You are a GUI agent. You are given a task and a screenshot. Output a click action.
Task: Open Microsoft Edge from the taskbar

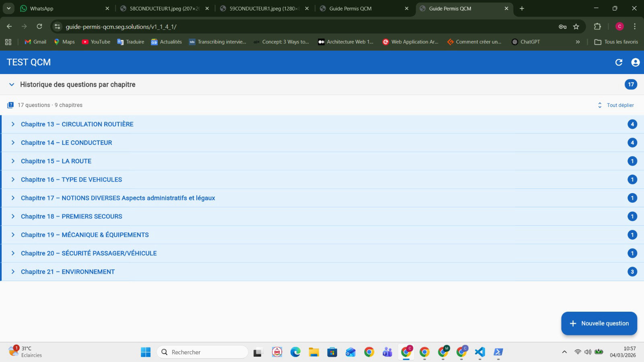tap(295, 352)
